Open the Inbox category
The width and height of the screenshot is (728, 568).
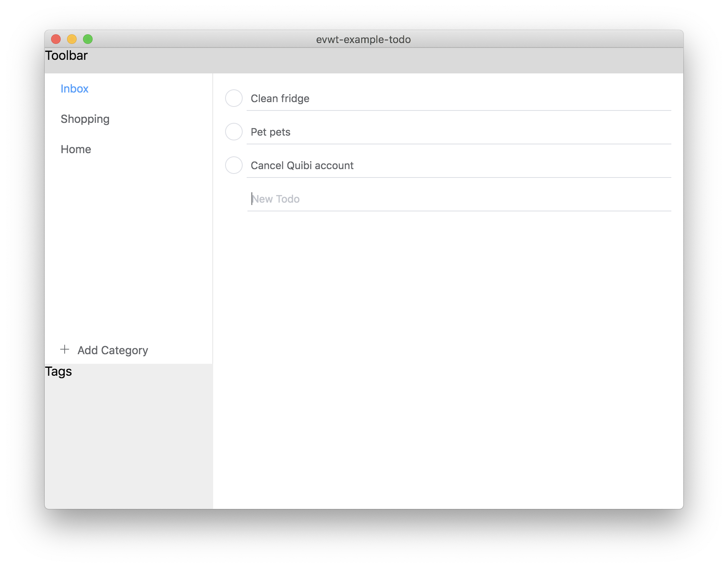pos(75,89)
